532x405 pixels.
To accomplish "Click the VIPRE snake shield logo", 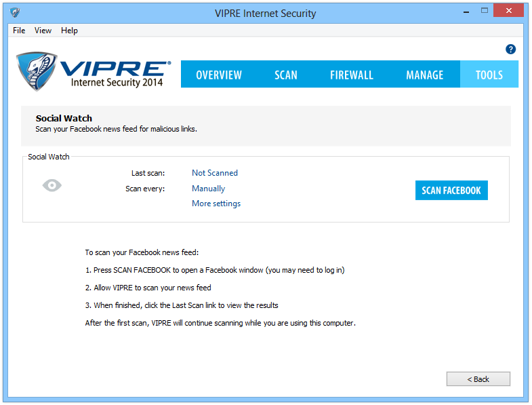I will pos(38,72).
